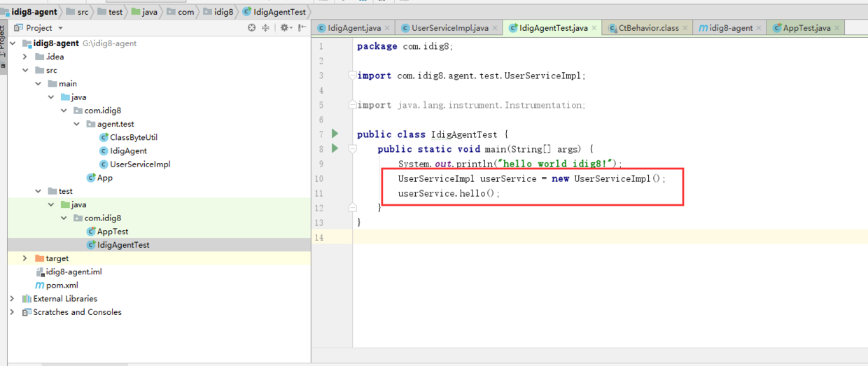Toggle fold on the import statements

pyautogui.click(x=353, y=76)
